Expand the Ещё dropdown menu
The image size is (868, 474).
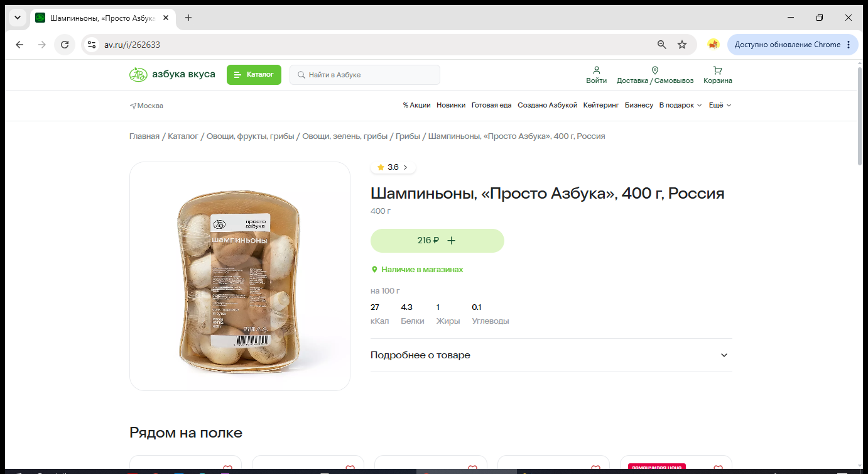720,106
